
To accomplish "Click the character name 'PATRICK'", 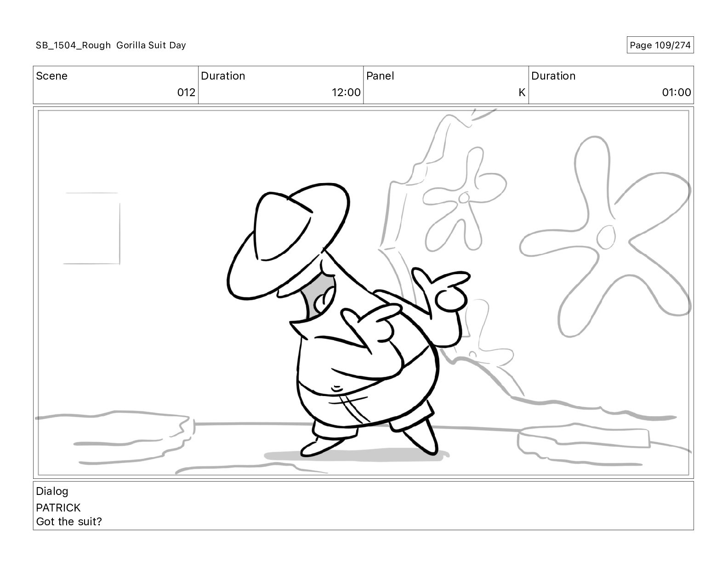I will (58, 508).
